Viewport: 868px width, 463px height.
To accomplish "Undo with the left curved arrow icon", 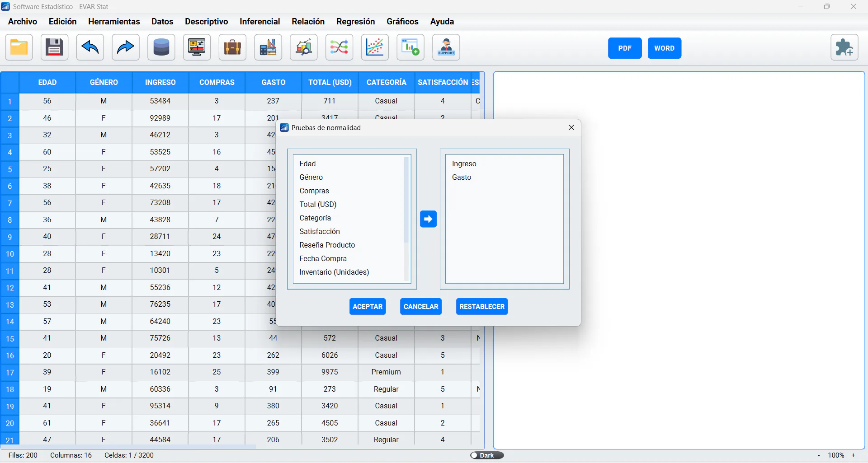I will tap(90, 47).
